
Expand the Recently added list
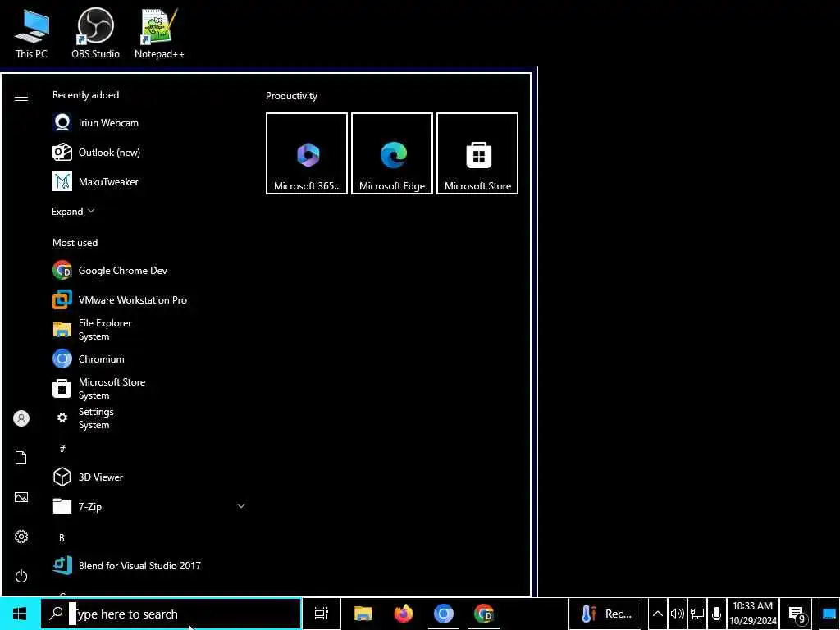73,211
